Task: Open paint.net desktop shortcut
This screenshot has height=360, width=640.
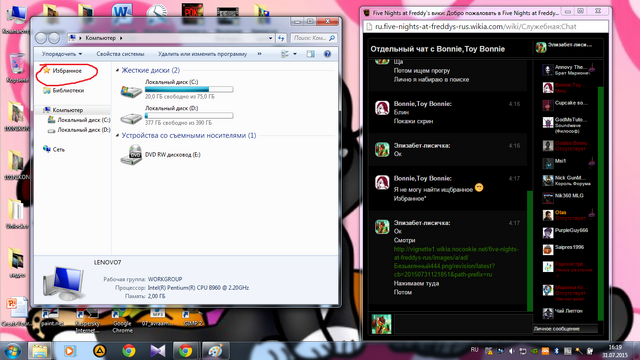Action: tap(52, 318)
